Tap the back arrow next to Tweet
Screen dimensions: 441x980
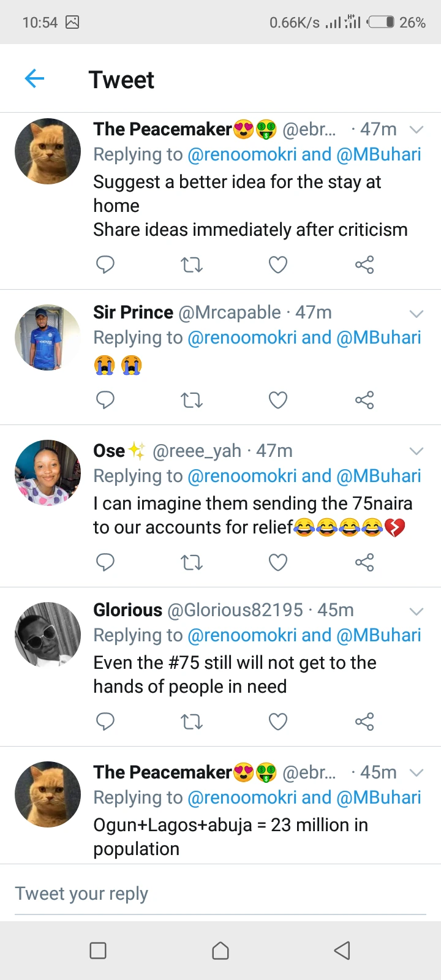[35, 78]
